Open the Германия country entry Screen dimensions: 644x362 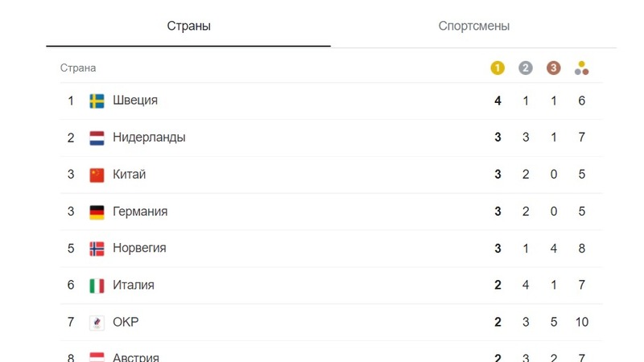[x=332, y=212]
